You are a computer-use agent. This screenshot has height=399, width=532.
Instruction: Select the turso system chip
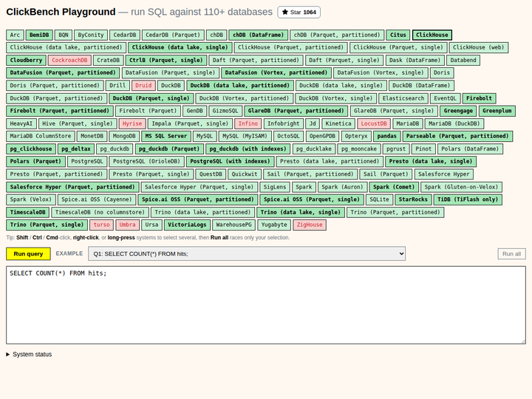(x=102, y=225)
